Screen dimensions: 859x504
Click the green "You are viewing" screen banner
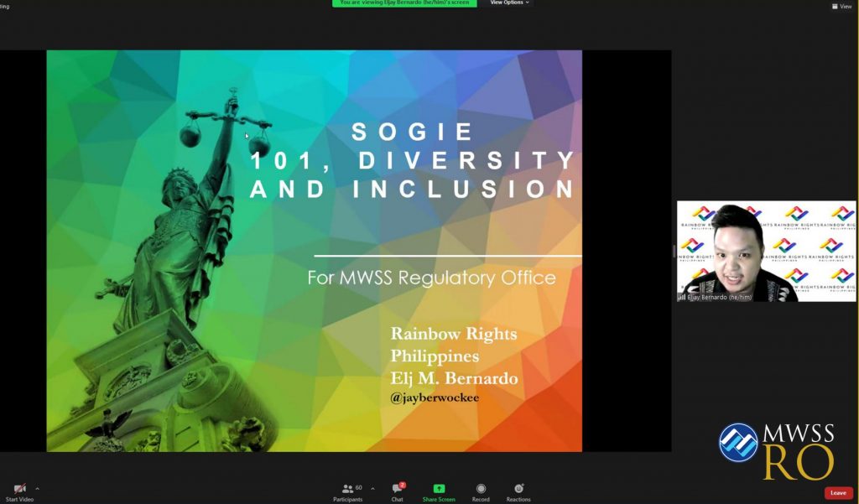tap(404, 3)
